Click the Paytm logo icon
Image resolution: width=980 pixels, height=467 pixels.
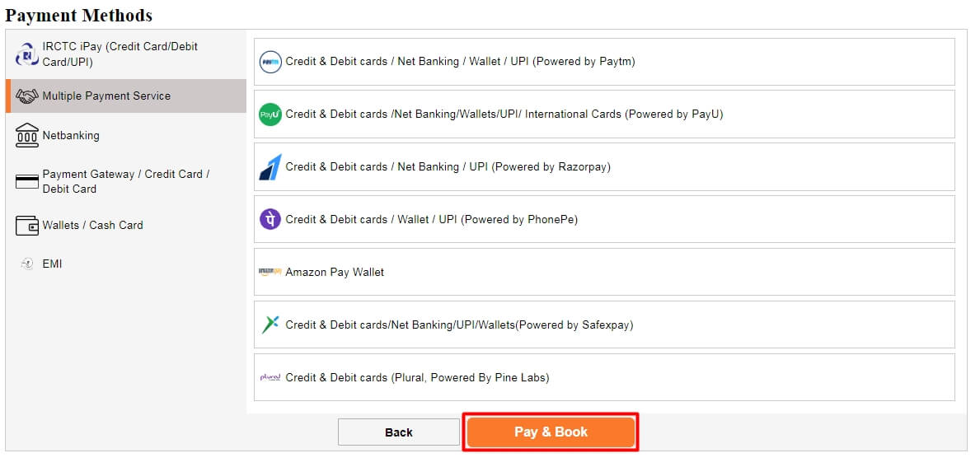point(270,62)
